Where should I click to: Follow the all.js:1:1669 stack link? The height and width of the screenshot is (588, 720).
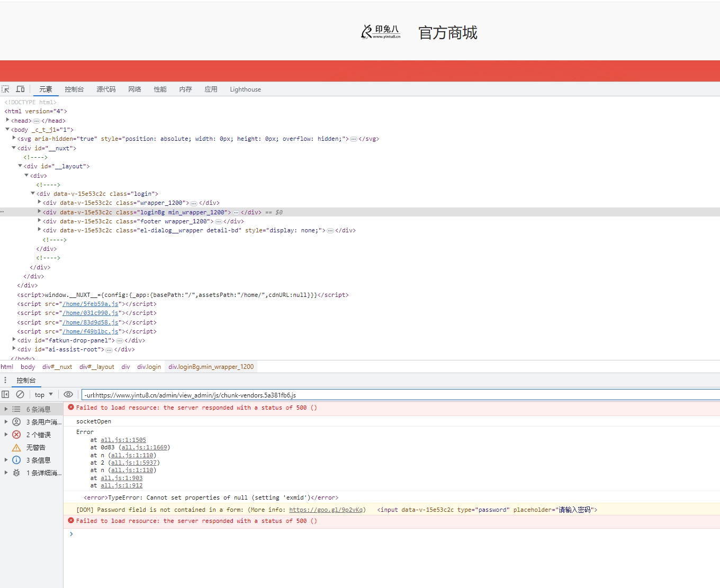[x=144, y=447]
